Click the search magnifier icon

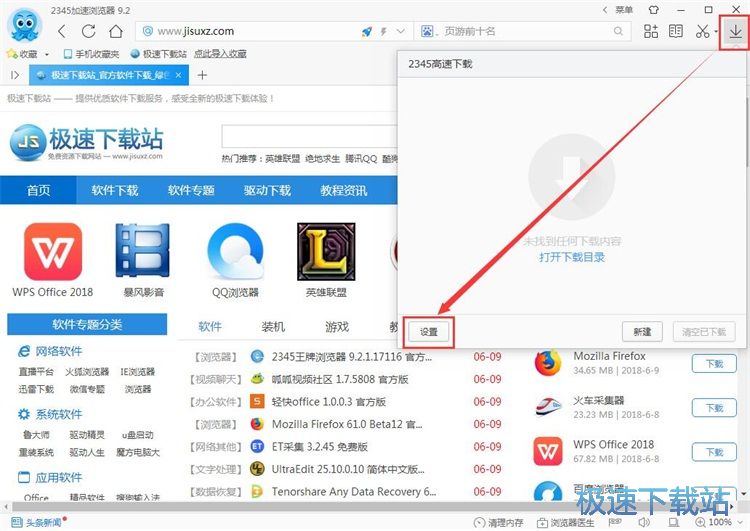(618, 32)
